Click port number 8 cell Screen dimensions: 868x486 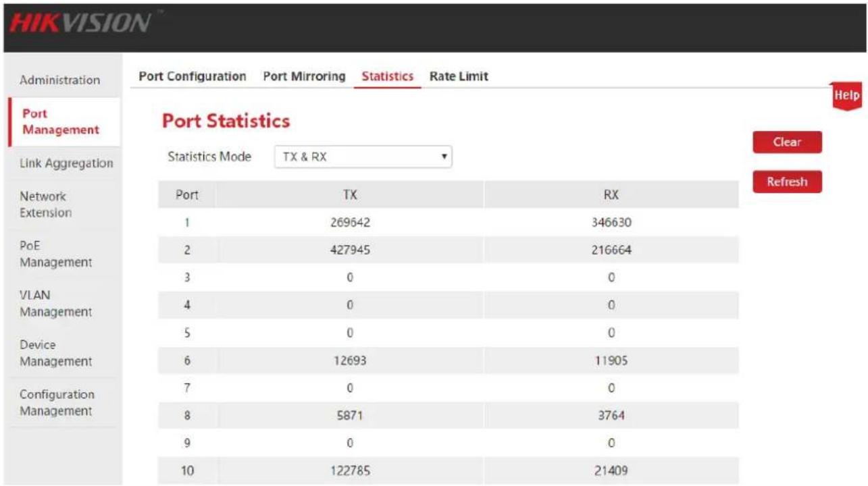coord(187,416)
